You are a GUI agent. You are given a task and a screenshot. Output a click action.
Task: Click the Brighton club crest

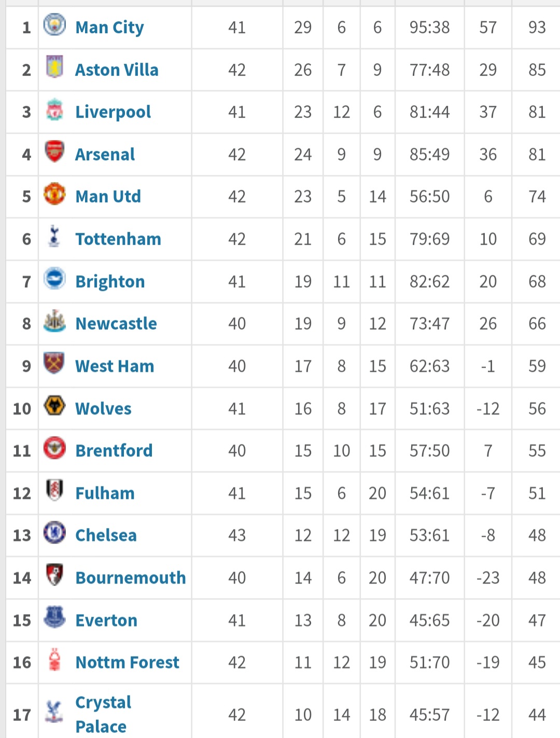54,278
